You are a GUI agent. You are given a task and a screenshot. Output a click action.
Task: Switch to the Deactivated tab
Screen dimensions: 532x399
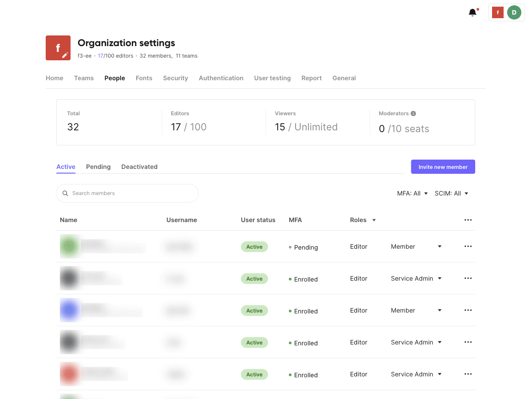pyautogui.click(x=139, y=167)
